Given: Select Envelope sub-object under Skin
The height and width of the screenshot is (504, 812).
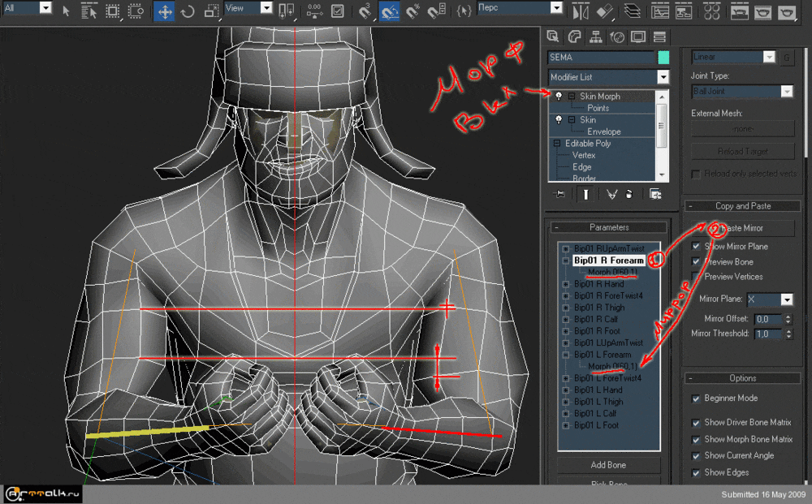Looking at the screenshot, I should point(603,131).
